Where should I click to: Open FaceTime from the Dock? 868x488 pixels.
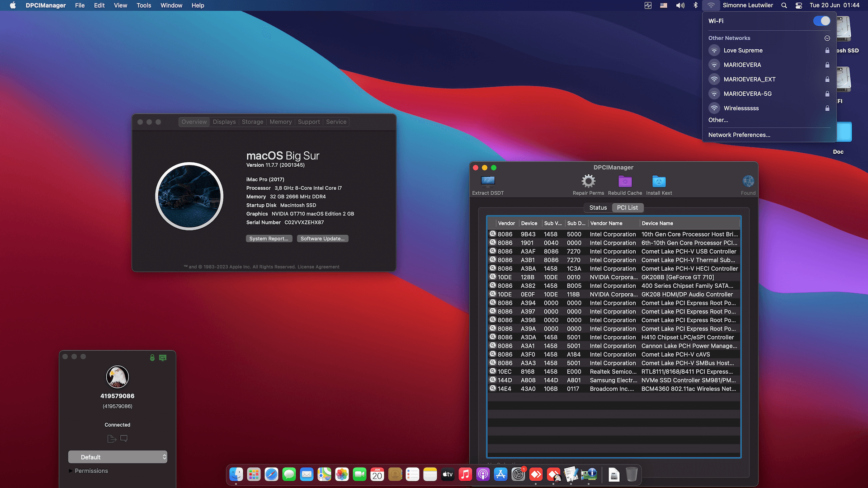(x=359, y=474)
